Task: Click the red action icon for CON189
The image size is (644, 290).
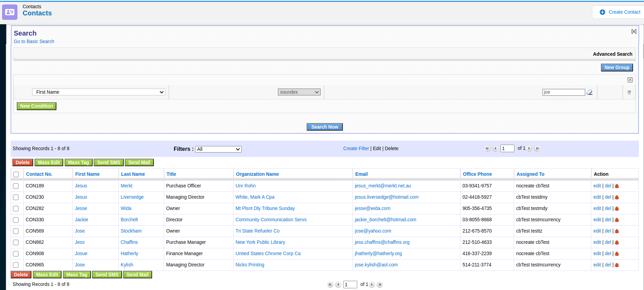Action: coord(617,186)
